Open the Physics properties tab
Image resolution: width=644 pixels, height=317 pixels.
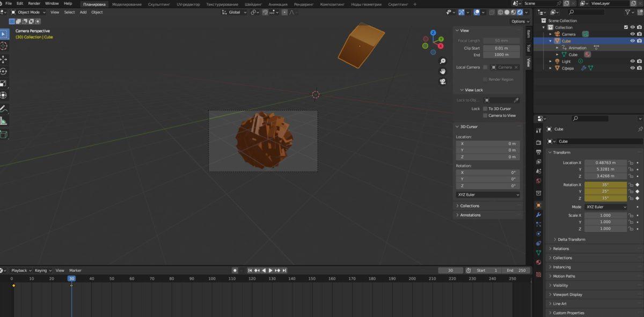(x=538, y=234)
